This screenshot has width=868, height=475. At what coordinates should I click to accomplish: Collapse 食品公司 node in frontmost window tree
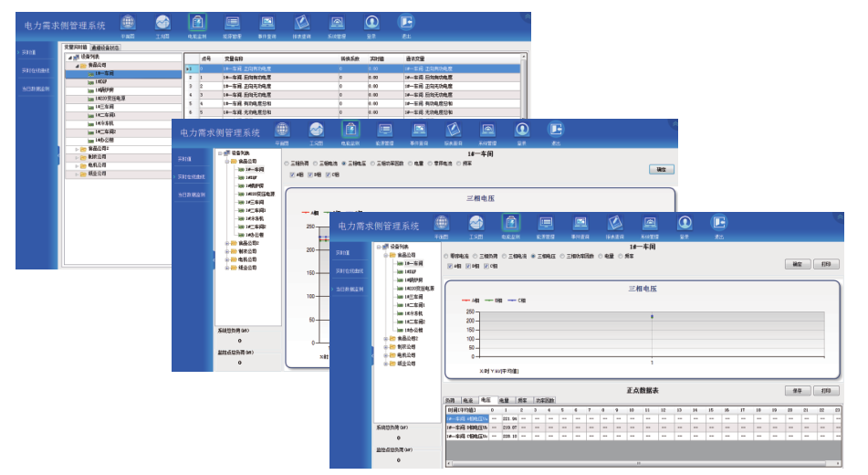click(x=386, y=255)
